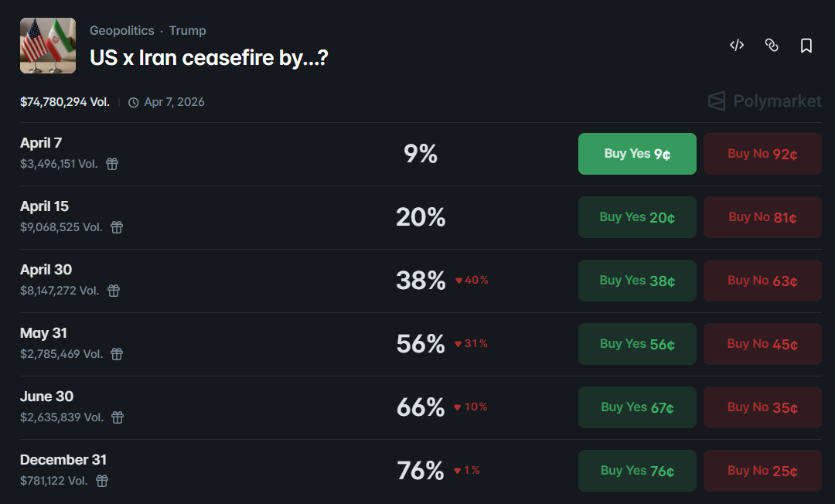Viewport: 835px width, 504px height.
Task: Click the gift icon next to April 7 volume
Action: click(x=112, y=164)
